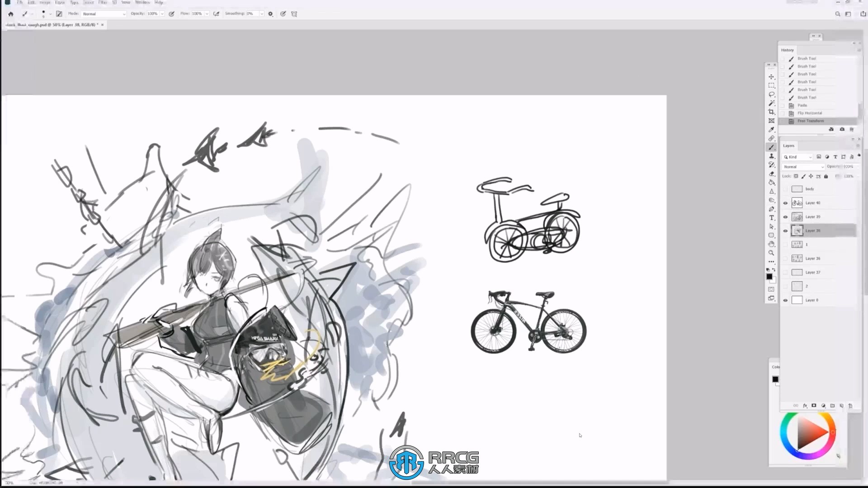Screen dimensions: 868x488
Task: Select the Rounded Rectangle shape tool
Action: (x=771, y=235)
